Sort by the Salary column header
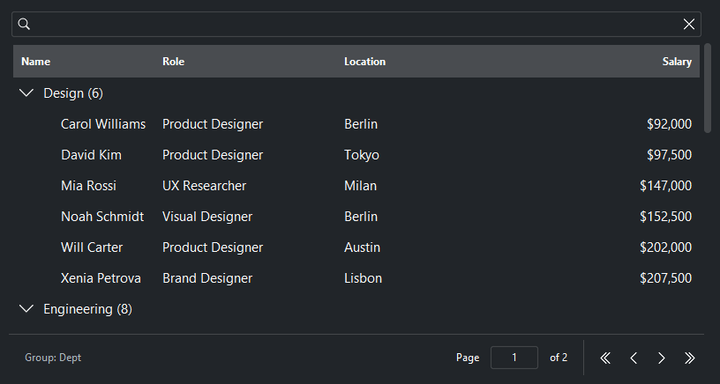This screenshot has width=720, height=384. coord(677,62)
